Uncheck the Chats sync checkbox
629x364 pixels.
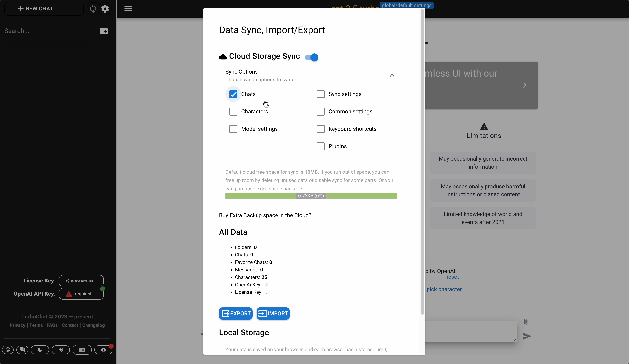(x=233, y=94)
